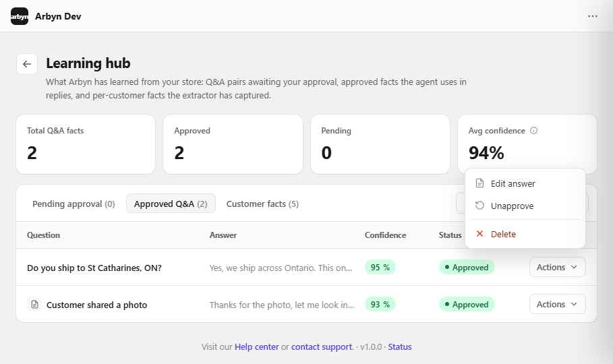Click the answer 'Yes, we ship across Ontario...'
Screen dimensions: 613x364
pyautogui.click(x=281, y=268)
